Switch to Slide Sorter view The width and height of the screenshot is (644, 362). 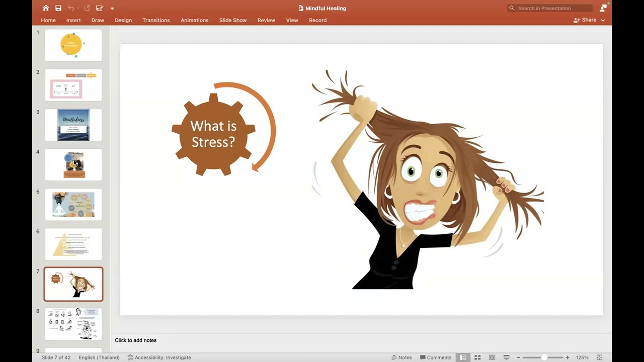(x=478, y=357)
